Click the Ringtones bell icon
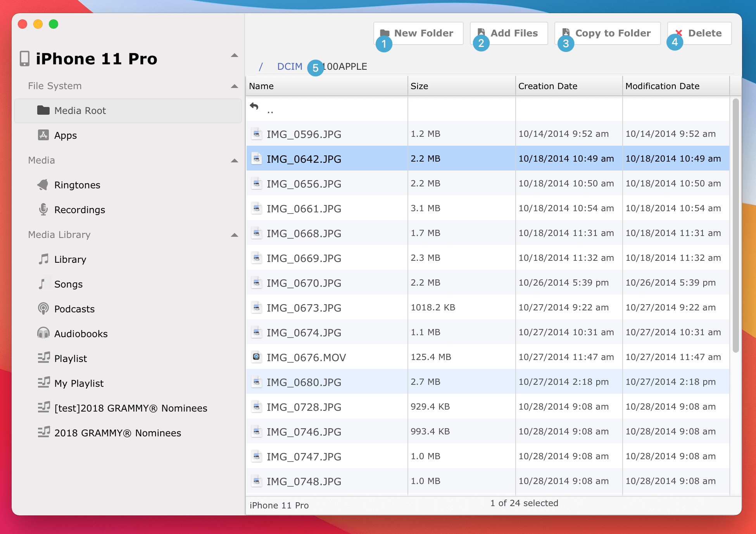The image size is (756, 534). (43, 185)
